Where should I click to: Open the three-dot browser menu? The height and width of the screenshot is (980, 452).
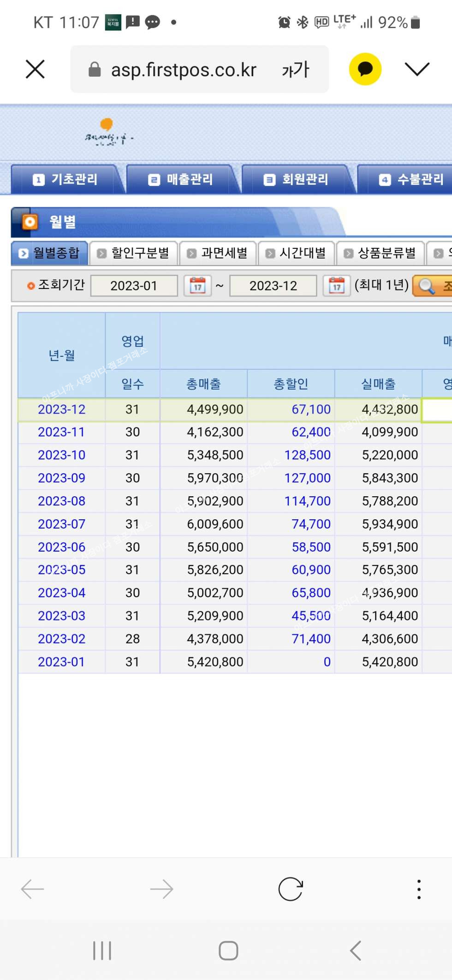[419, 889]
